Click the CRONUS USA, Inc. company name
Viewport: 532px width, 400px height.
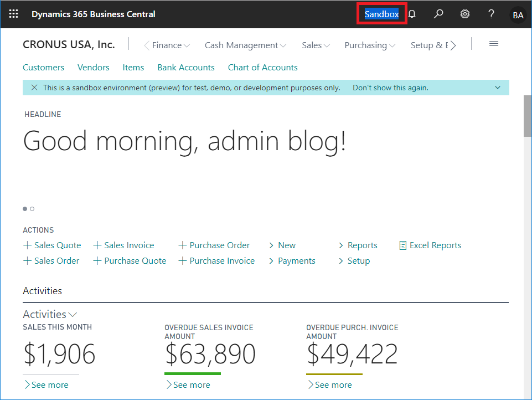point(69,44)
